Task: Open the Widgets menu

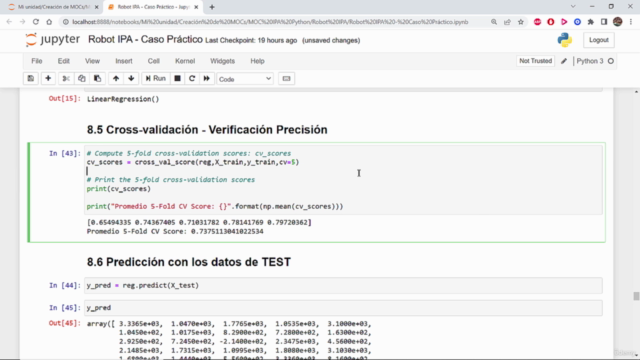Action: coord(222,61)
